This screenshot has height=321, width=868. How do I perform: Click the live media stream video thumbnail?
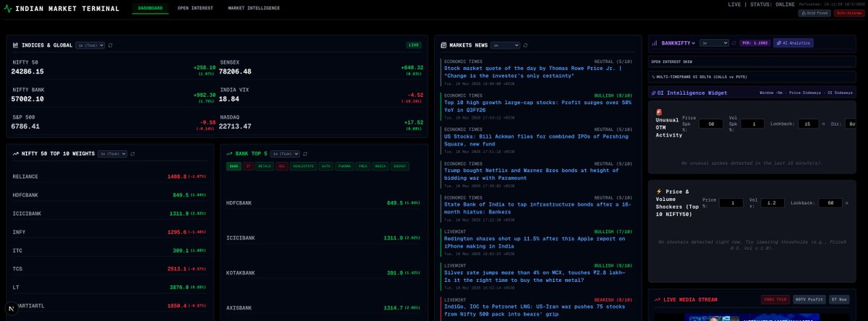click(x=754, y=316)
